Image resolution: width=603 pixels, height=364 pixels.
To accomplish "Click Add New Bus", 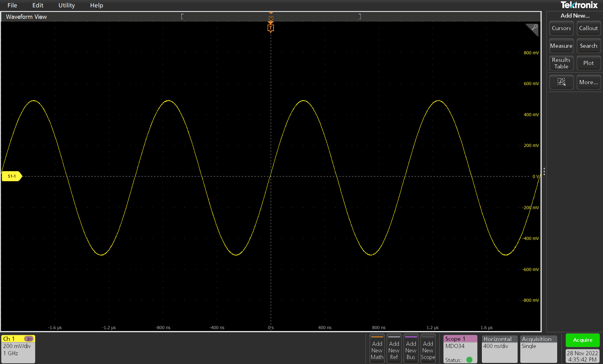I will [x=411, y=349].
